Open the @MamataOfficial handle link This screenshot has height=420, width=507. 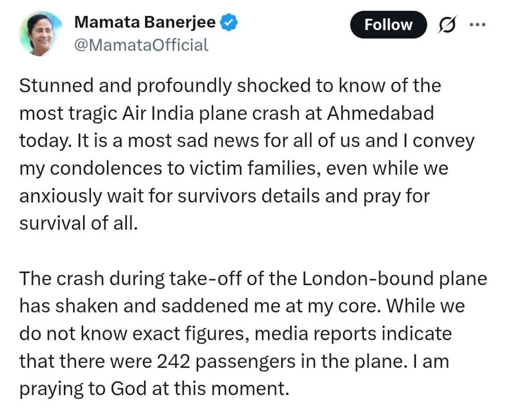[141, 46]
